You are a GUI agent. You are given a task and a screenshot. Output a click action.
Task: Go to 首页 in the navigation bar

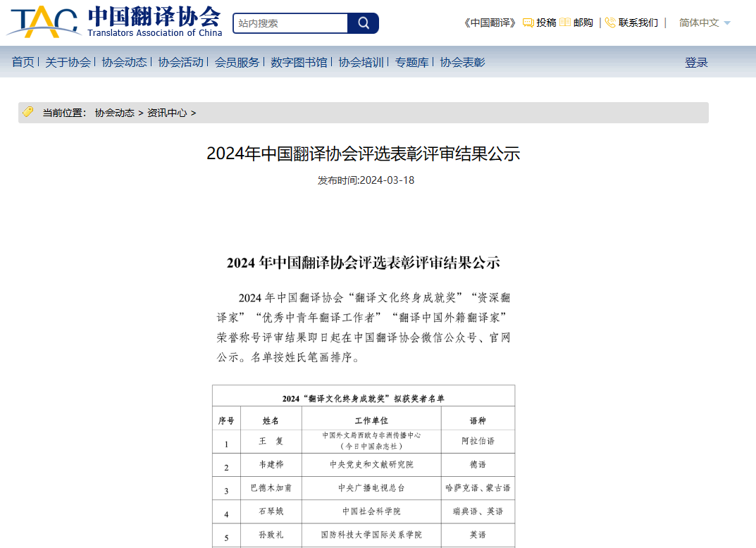pos(23,62)
